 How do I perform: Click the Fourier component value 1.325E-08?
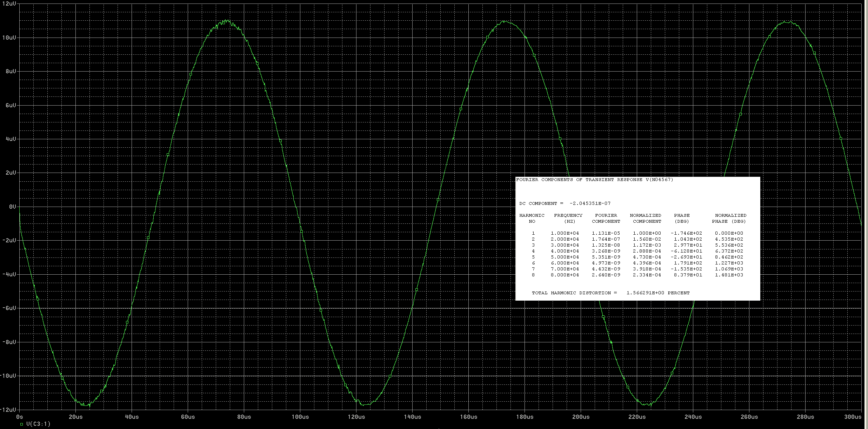[606, 245]
